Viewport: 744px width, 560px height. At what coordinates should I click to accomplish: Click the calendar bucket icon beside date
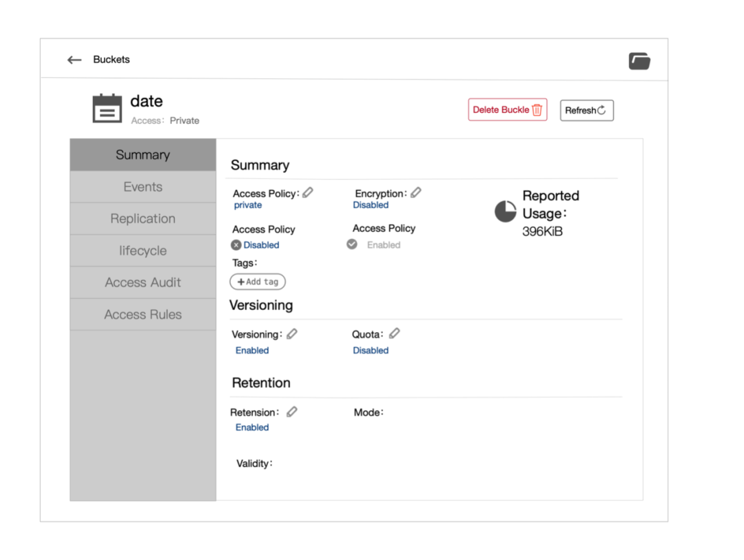(107, 109)
